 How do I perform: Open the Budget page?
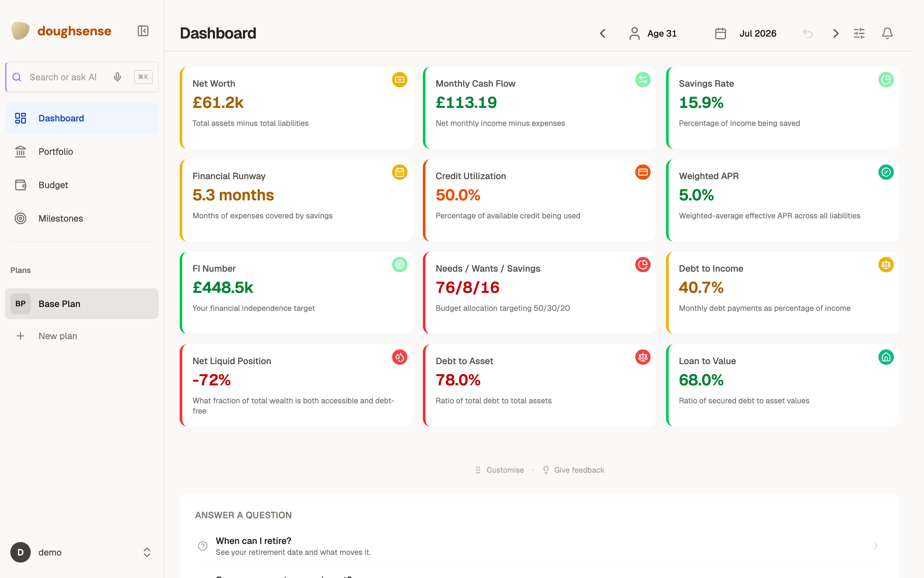pos(82,185)
